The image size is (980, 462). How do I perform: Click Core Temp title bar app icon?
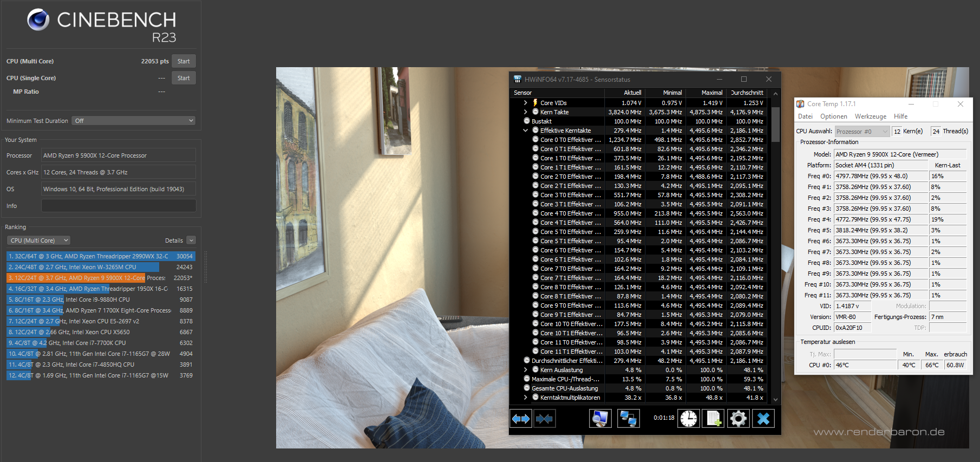click(x=800, y=104)
